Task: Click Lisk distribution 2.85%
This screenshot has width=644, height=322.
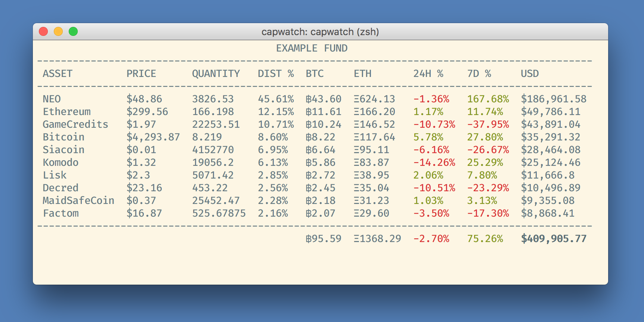Action: point(273,175)
